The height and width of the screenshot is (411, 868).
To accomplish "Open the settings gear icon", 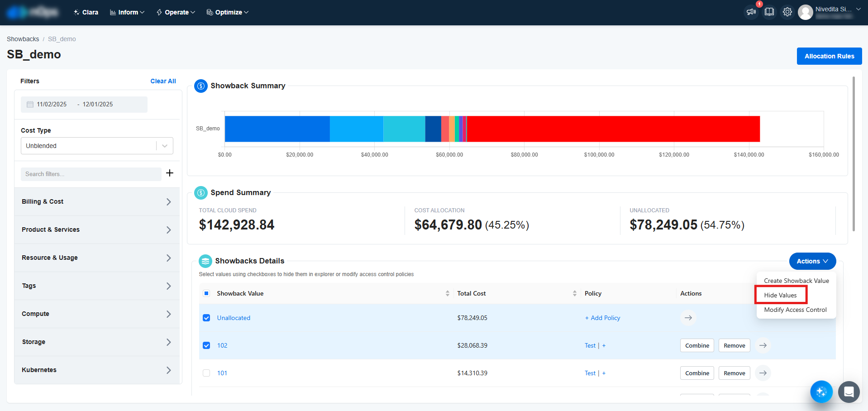I will [787, 12].
